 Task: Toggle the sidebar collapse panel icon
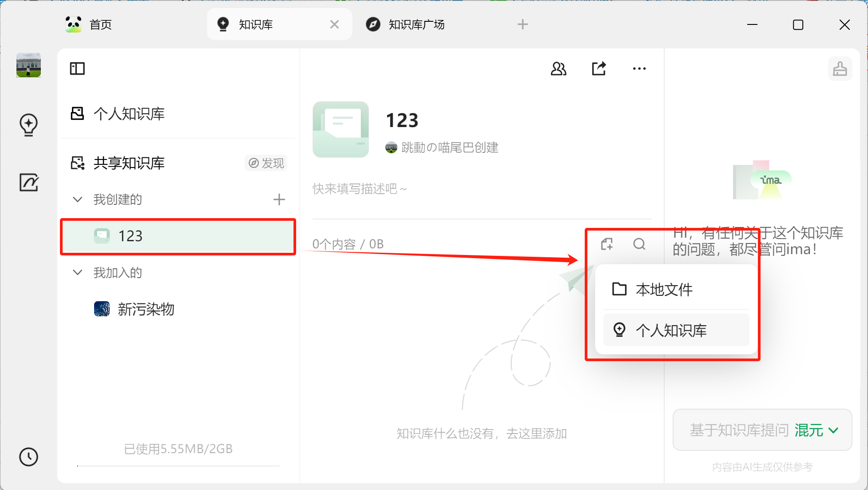(x=77, y=68)
